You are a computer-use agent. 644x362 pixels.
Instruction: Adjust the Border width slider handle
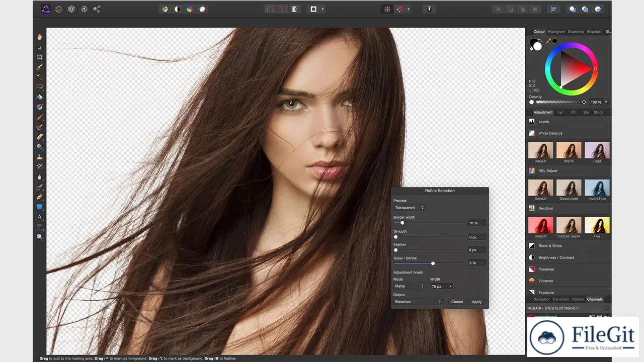[402, 223]
